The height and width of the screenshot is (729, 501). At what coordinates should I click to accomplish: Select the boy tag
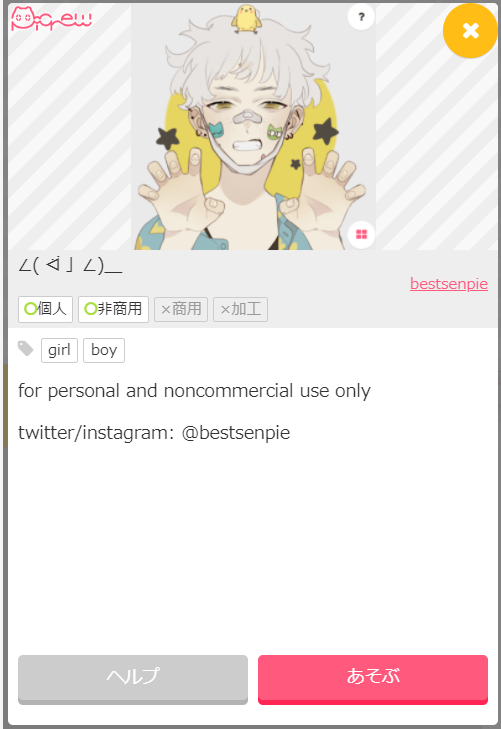pos(104,350)
